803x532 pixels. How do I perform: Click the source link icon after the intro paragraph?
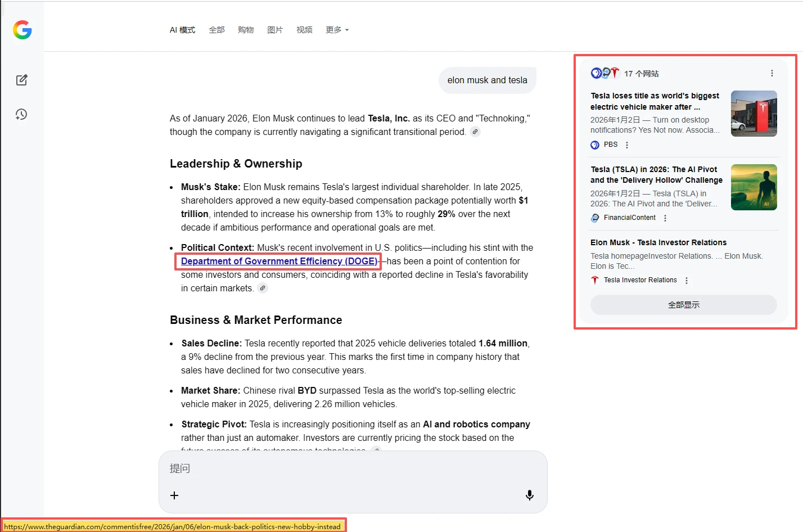point(475,132)
